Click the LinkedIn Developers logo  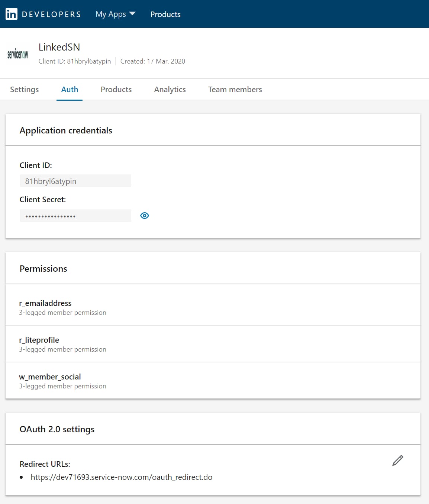[43, 14]
